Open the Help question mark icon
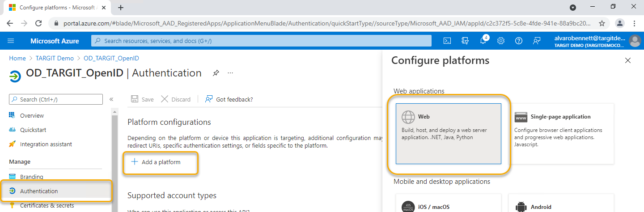Screen dimensions: 644x212 click(x=519, y=41)
